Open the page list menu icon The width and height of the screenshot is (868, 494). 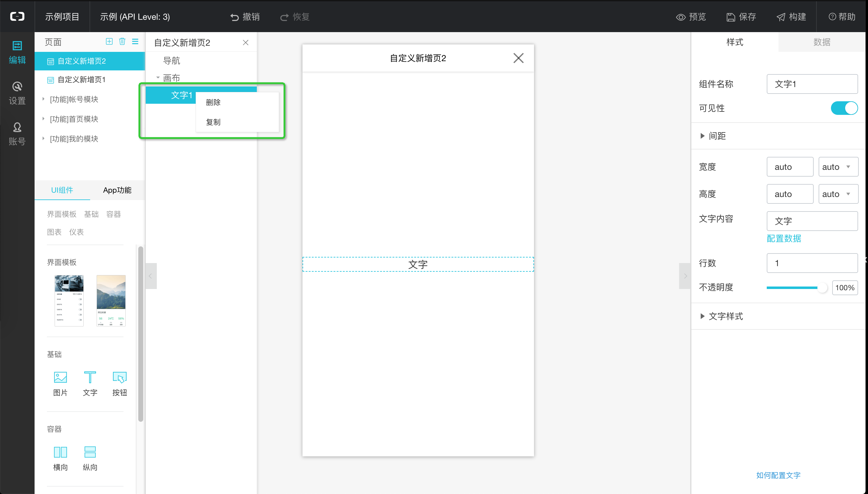tap(135, 41)
